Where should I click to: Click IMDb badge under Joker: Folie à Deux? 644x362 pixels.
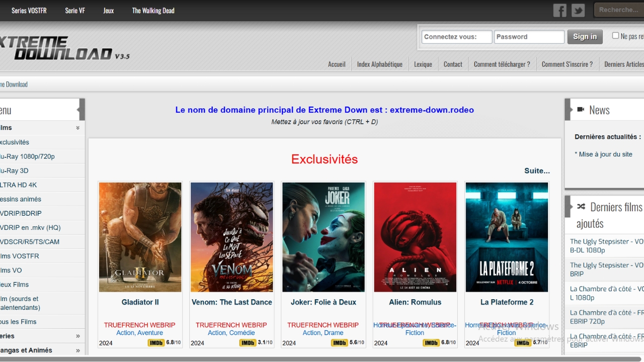339,343
